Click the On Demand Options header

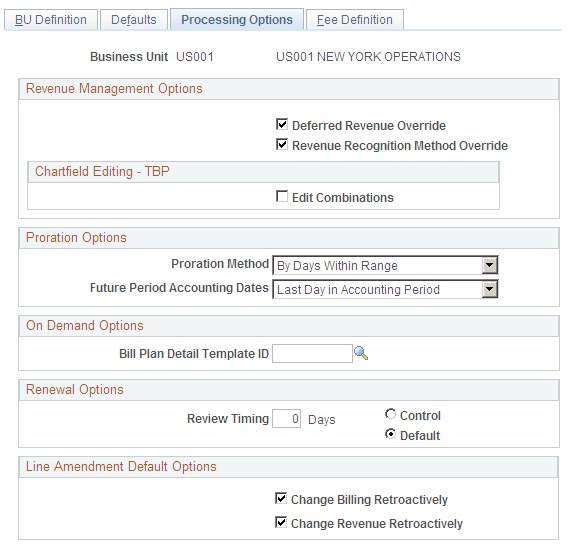[x=289, y=326]
